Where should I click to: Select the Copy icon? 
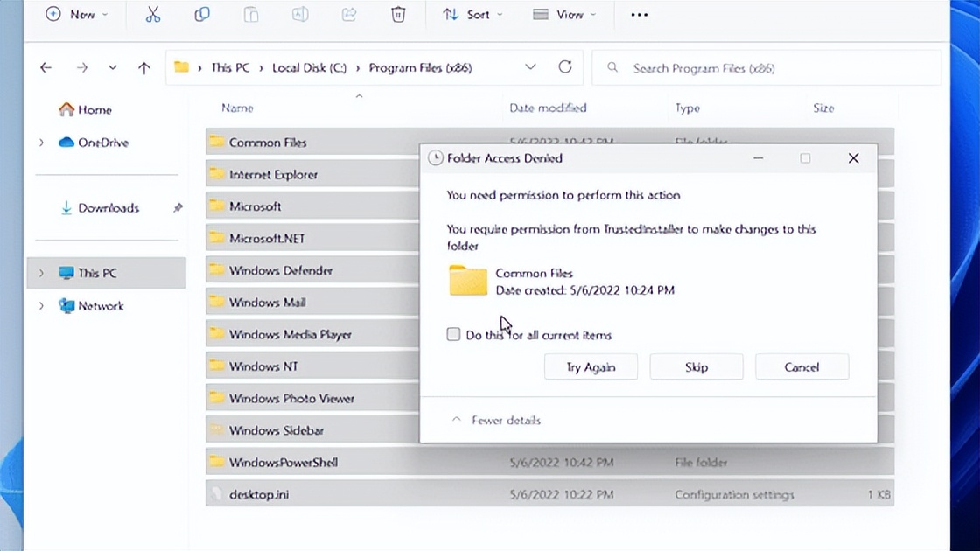[202, 14]
